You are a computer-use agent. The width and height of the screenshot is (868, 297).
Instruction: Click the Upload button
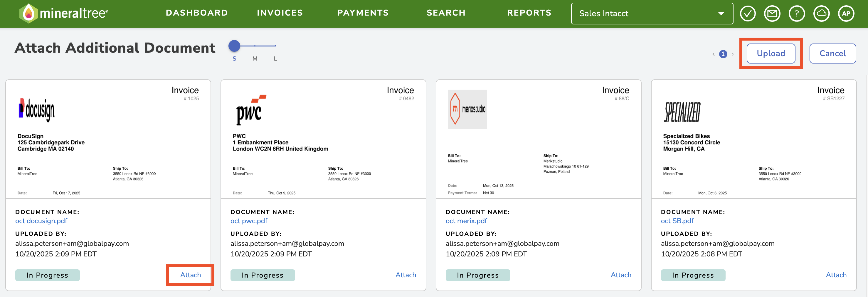click(771, 53)
